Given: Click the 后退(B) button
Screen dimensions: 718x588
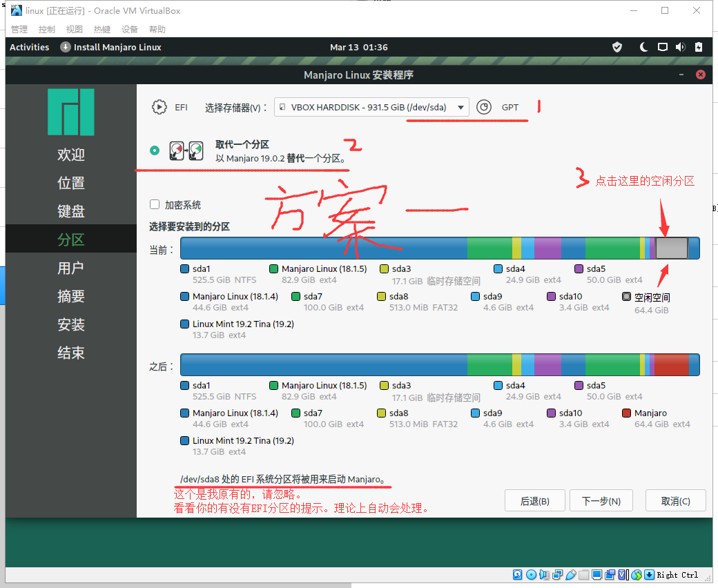Looking at the screenshot, I should tap(534, 501).
